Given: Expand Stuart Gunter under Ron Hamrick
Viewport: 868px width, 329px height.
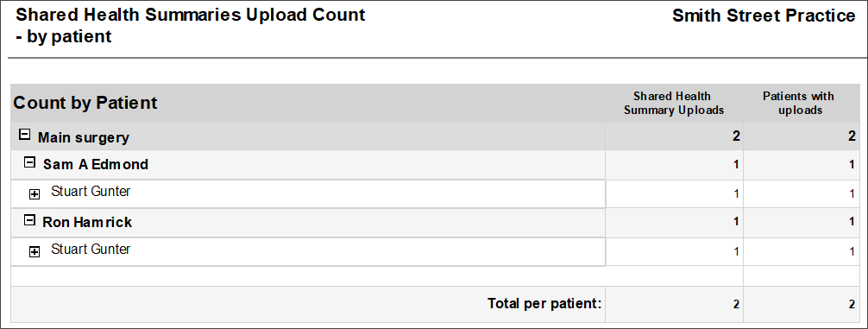Looking at the screenshot, I should 35,252.
